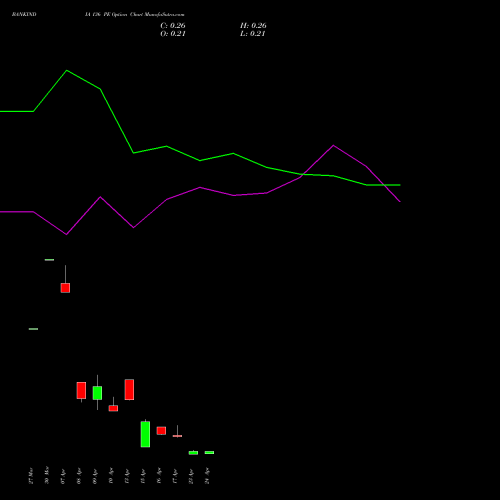The width and height of the screenshot is (500, 500).
Task: Click the green candle above 09 Apr
Action: coord(97,393)
